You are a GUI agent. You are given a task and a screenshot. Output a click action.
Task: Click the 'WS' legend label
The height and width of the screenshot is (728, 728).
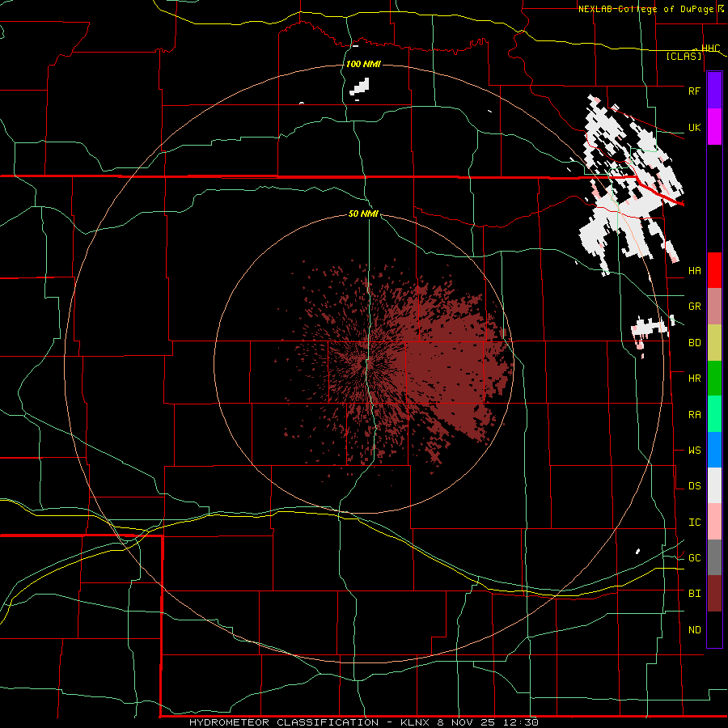click(x=694, y=451)
